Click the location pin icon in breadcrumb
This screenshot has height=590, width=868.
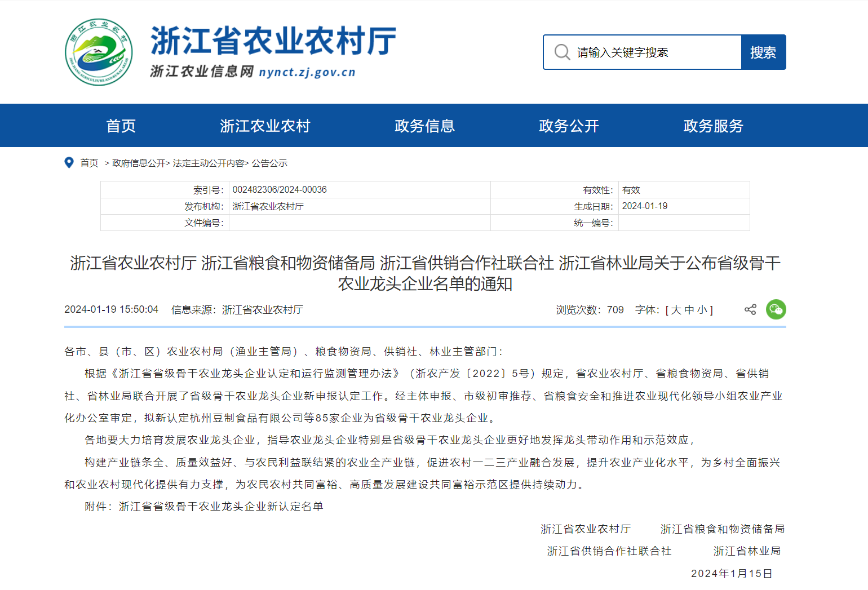coord(69,163)
